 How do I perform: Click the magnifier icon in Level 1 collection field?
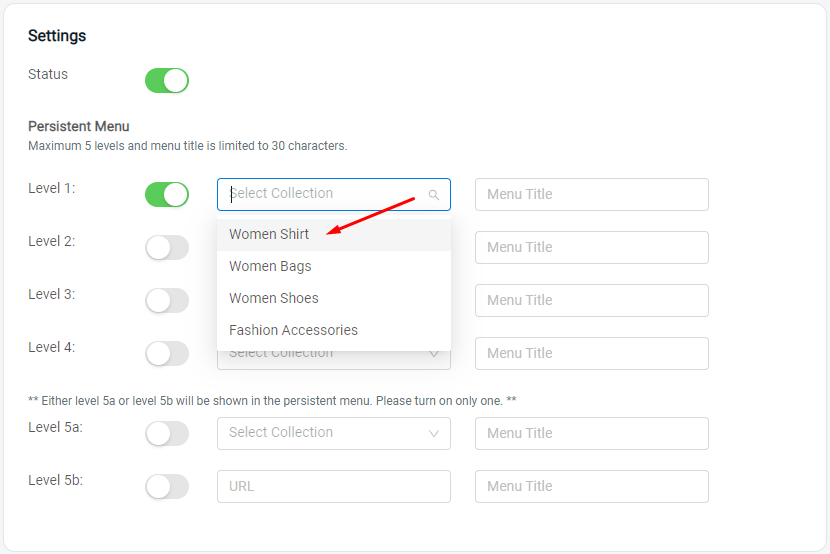(434, 195)
